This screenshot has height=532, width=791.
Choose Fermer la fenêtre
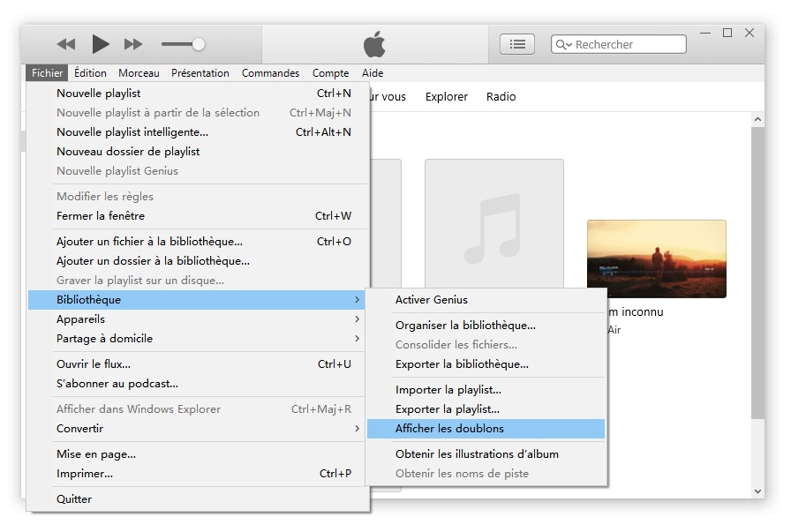pos(197,216)
